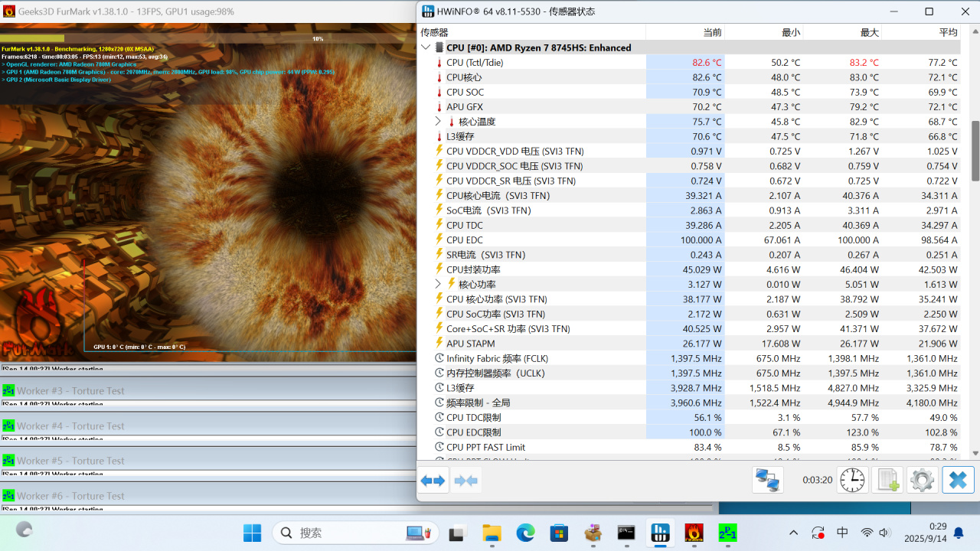Launch Microsoft Edge from the taskbar
The image size is (980, 551).
click(x=525, y=533)
